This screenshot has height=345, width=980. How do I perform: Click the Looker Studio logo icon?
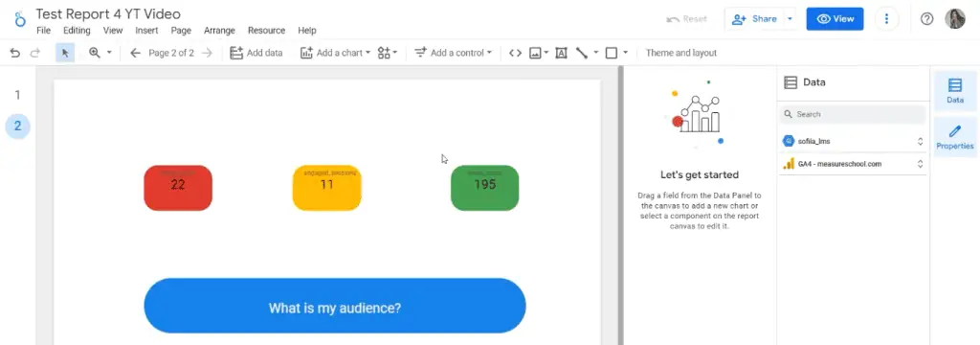coord(20,19)
